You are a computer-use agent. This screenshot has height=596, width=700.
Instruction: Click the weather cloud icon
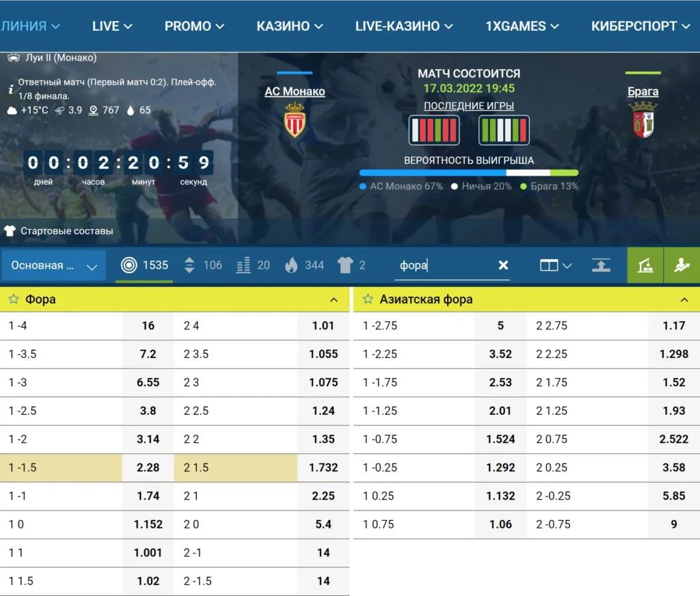point(12,110)
